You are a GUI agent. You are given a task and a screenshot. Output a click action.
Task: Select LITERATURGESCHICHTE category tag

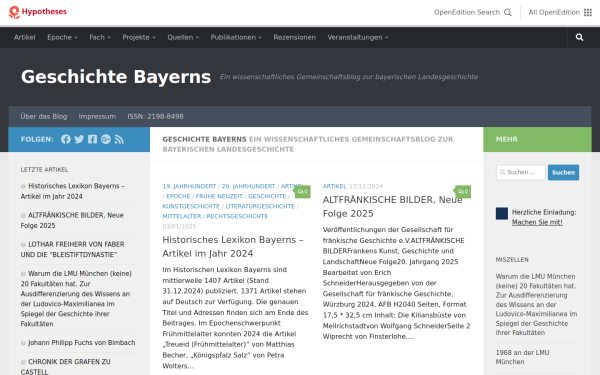pos(260,206)
